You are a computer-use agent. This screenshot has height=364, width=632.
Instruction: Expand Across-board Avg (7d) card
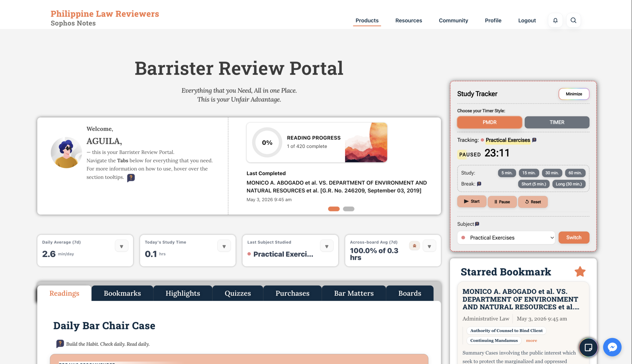point(429,246)
